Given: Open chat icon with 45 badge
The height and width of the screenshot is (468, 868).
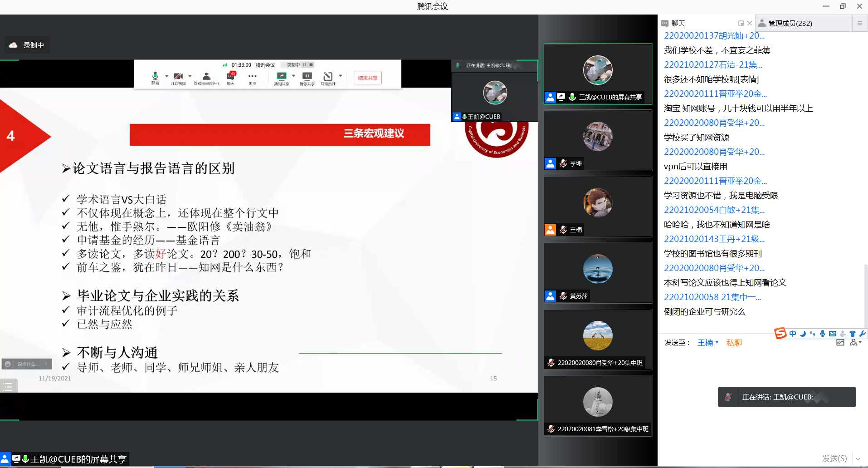Looking at the screenshot, I should click(x=231, y=78).
